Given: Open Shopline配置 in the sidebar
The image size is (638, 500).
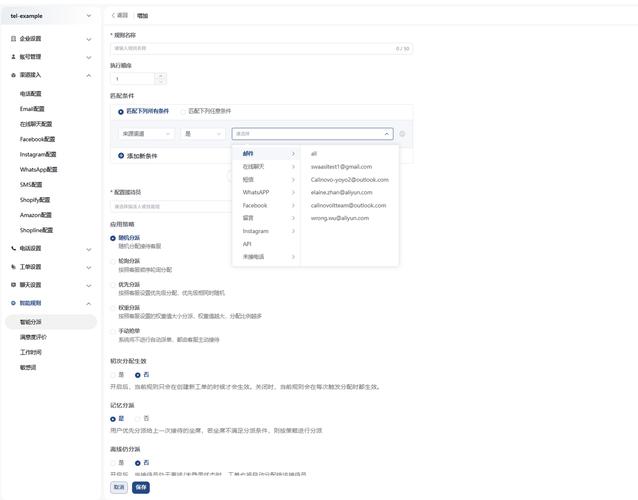Looking at the screenshot, I should click(x=36, y=230).
